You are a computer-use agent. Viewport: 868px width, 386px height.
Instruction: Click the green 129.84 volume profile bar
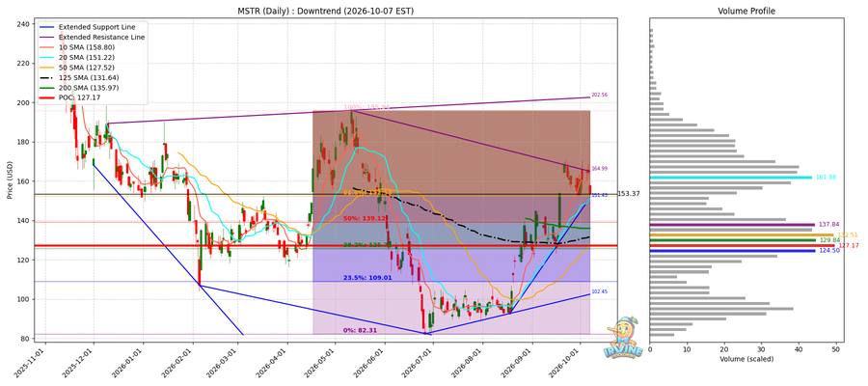(x=733, y=239)
